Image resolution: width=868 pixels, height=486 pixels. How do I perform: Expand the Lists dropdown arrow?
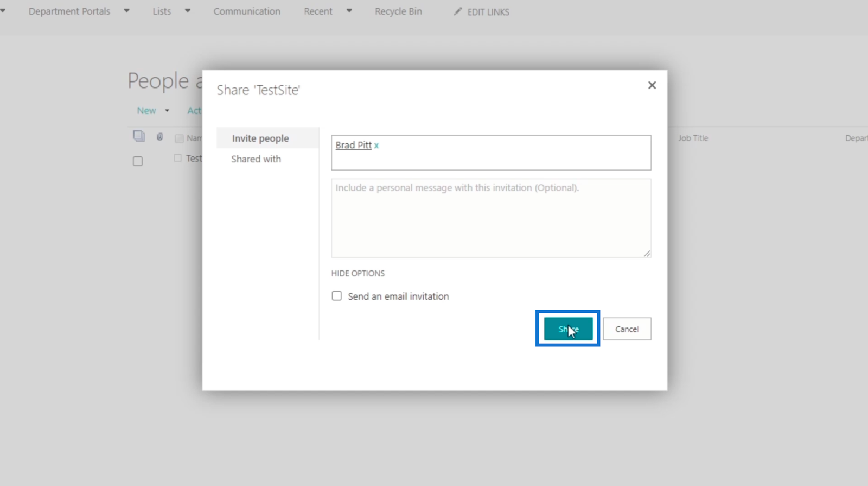(188, 11)
